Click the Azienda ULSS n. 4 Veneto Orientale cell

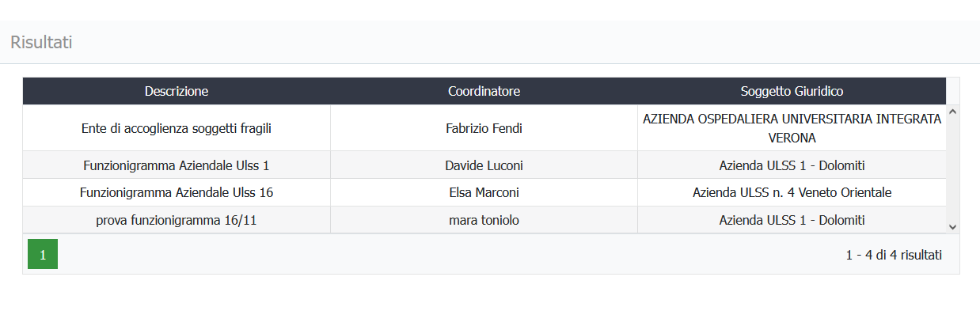[792, 192]
